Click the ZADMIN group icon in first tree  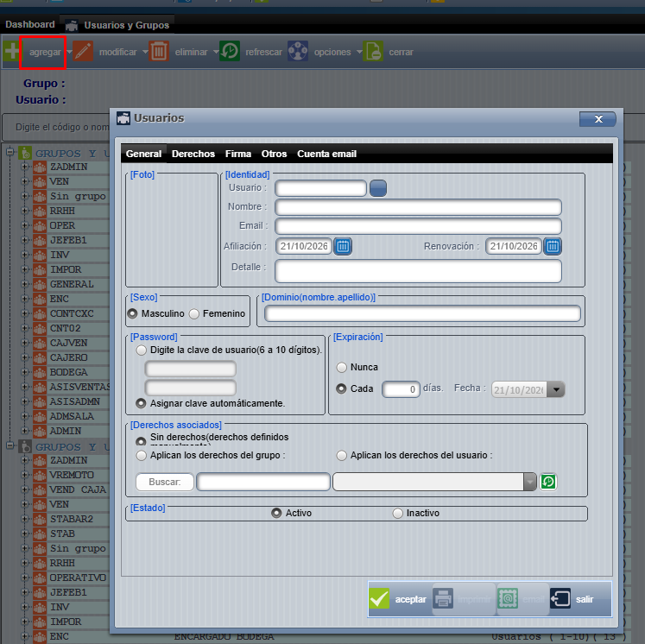click(40, 167)
